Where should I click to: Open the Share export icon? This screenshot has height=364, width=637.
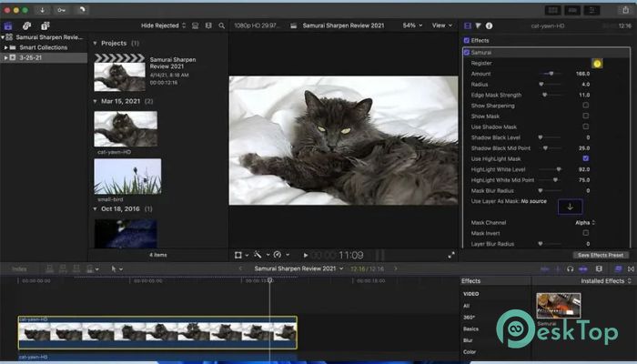tap(625, 10)
